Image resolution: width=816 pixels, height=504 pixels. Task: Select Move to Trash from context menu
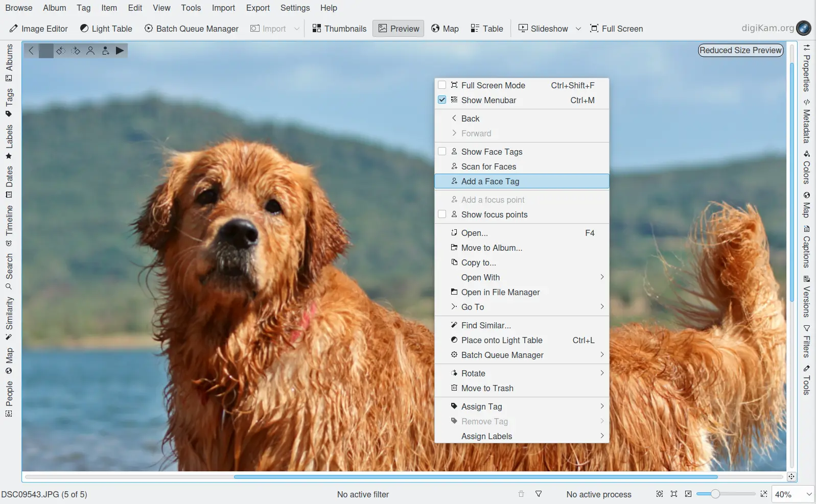pos(487,388)
